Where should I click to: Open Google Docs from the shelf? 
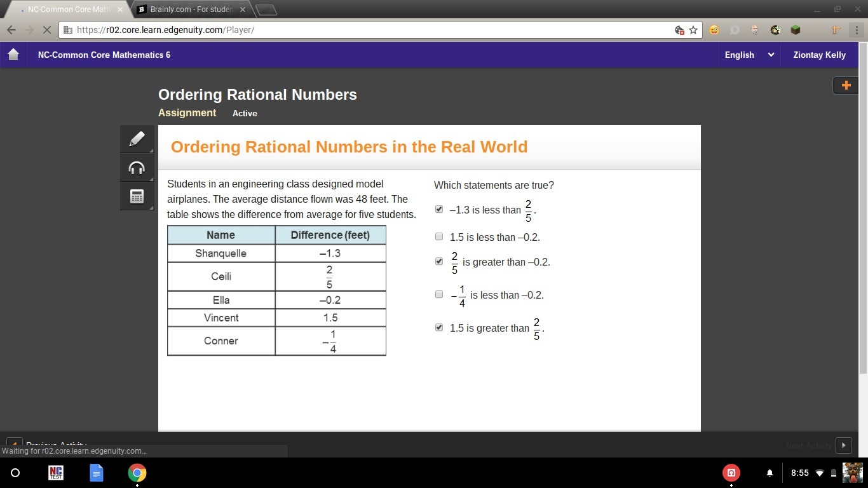coord(97,473)
